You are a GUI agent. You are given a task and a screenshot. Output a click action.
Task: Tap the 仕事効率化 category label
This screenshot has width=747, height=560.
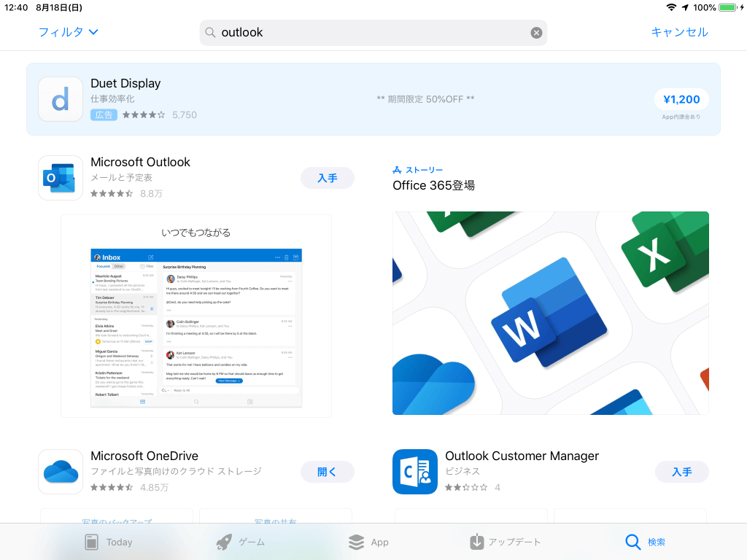click(112, 98)
